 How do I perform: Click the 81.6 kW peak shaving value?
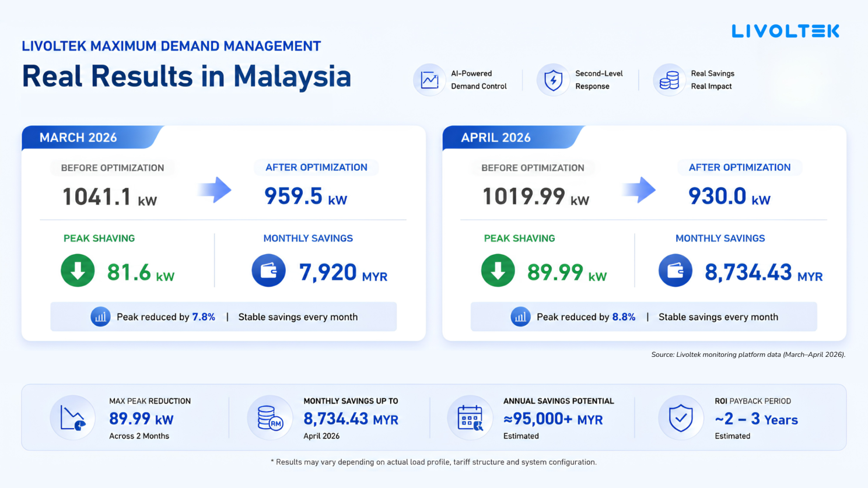click(x=141, y=273)
